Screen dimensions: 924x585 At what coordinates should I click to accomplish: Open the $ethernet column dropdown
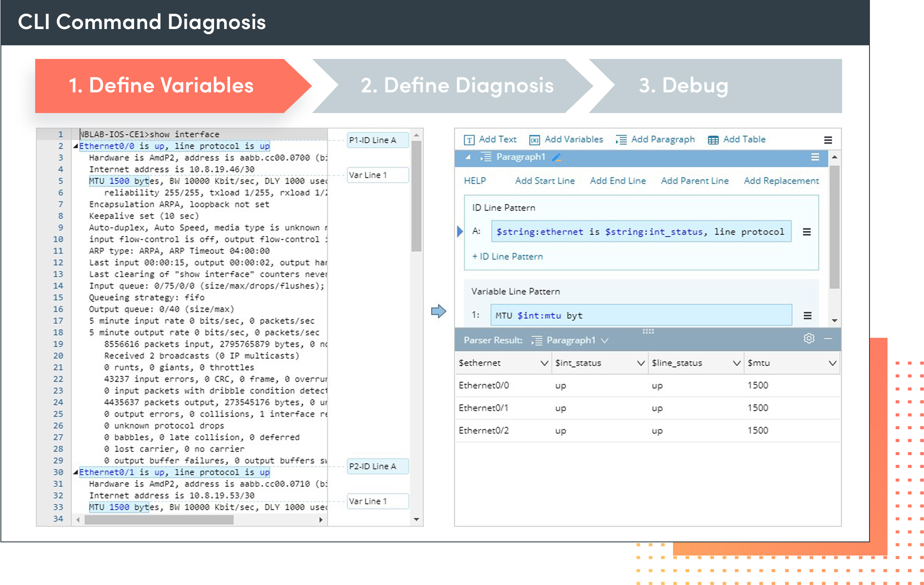pos(544,363)
